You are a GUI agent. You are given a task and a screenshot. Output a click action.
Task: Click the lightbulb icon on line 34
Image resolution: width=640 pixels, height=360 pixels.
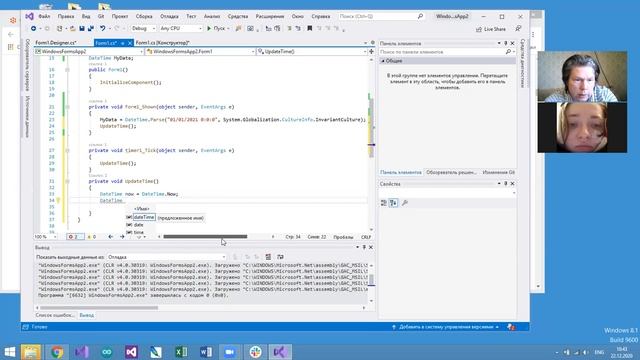tap(58, 200)
